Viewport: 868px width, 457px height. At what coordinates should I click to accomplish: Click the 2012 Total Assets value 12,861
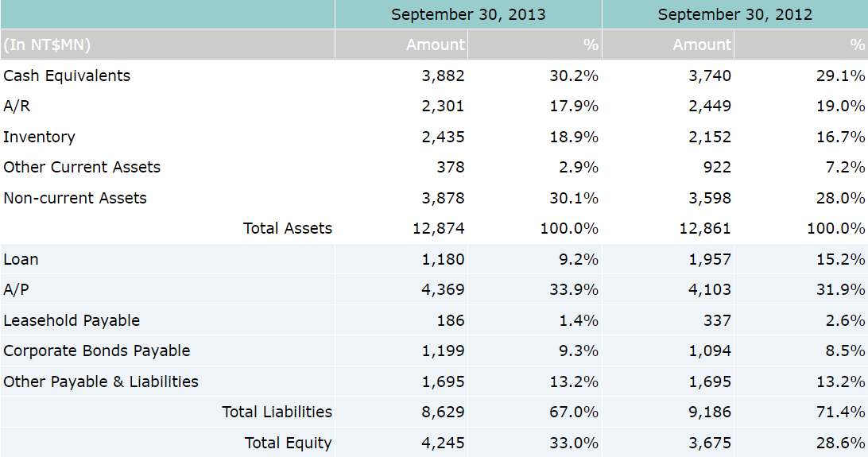click(706, 229)
